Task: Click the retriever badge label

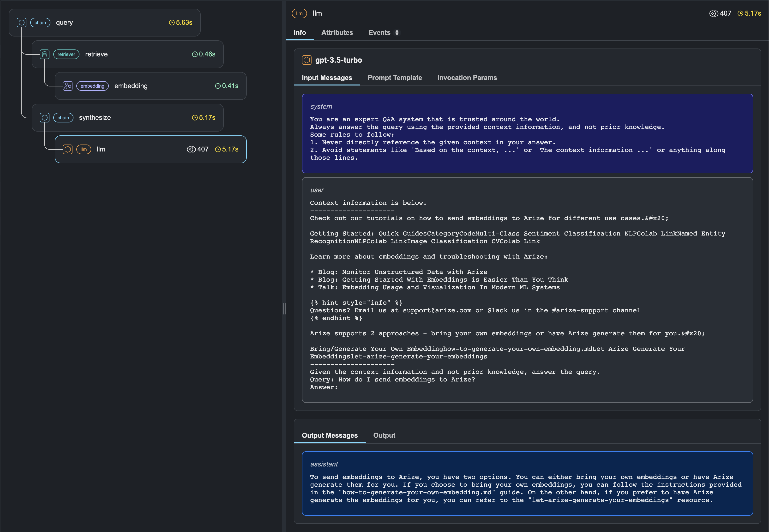Action: pos(66,54)
